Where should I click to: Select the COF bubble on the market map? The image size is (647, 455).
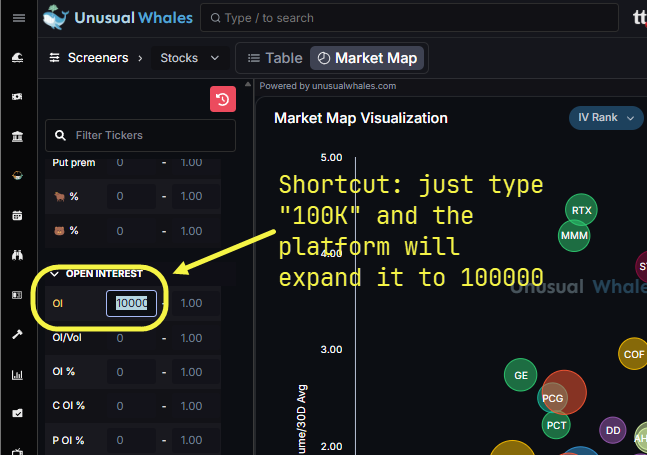[634, 354]
